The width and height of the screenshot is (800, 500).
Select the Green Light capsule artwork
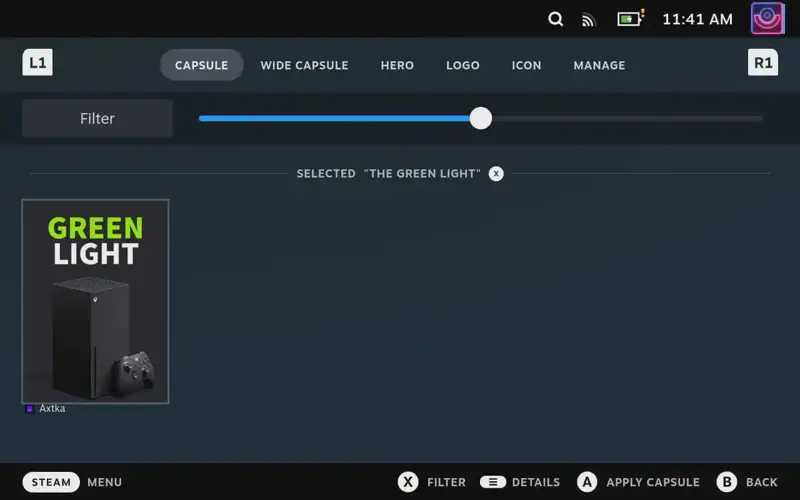(95, 301)
